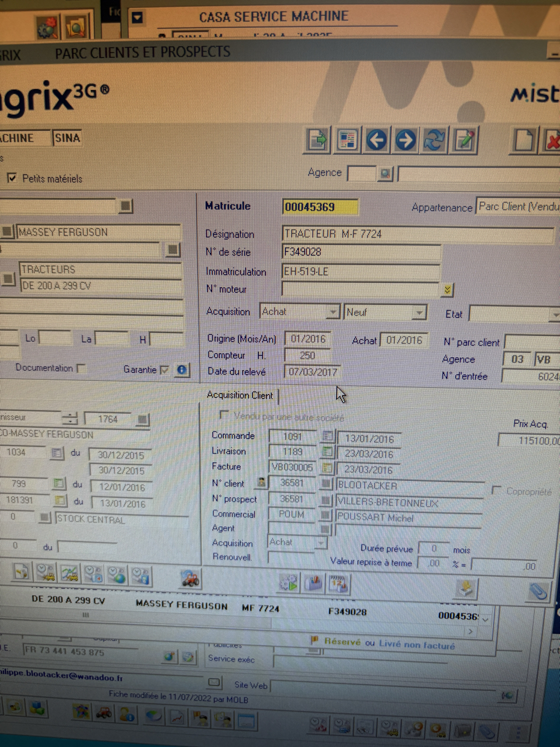Screen dimensions: 560x747
Task: Refresh the record with blue arrows icon
Action: coord(435,140)
